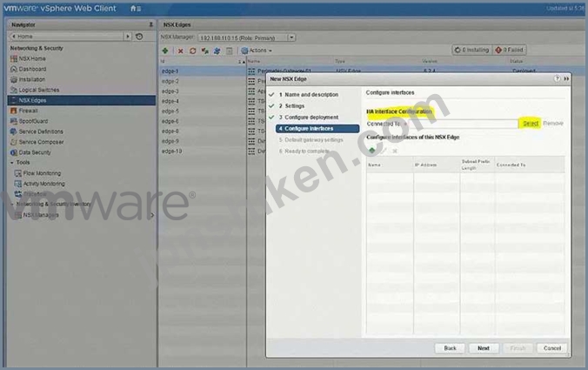Select the edge-10 row
The height and width of the screenshot is (370, 588).
(x=171, y=151)
